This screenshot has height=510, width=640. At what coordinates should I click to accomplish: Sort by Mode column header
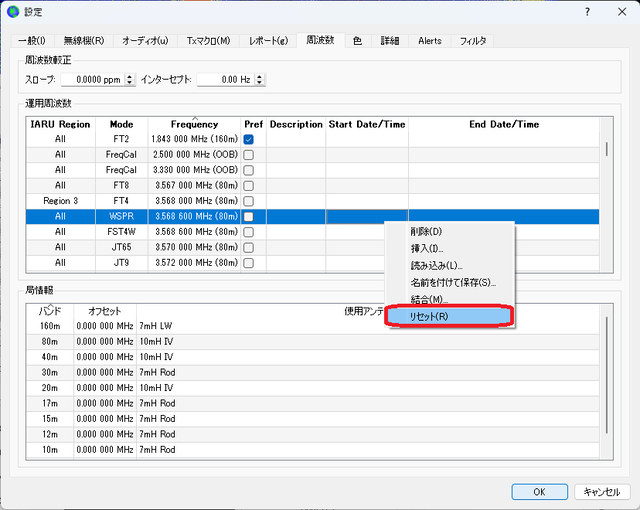(122, 124)
